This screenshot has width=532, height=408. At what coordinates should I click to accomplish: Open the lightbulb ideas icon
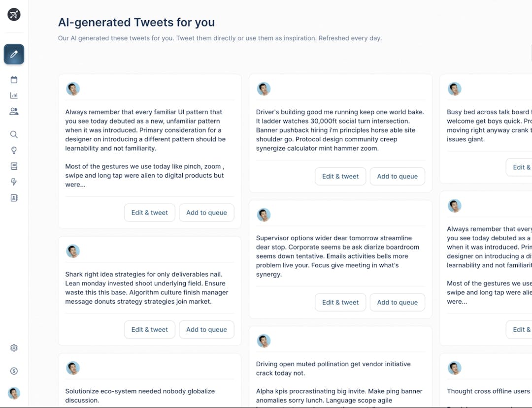tap(14, 150)
